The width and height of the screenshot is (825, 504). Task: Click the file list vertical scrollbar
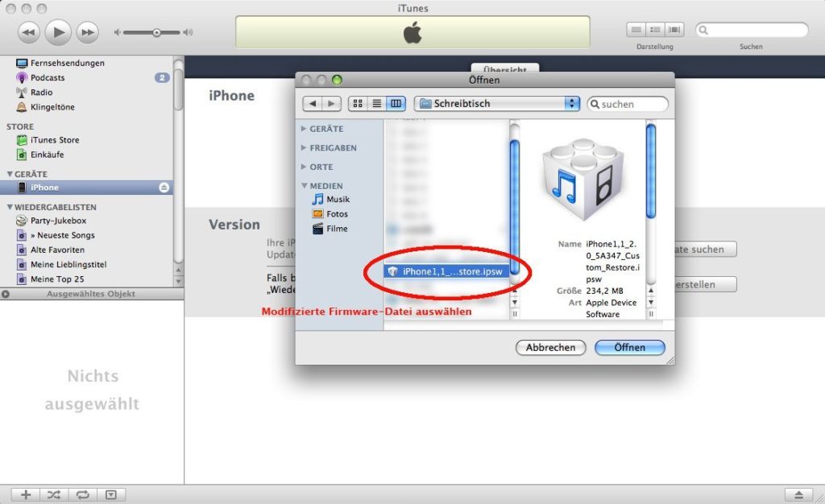click(515, 207)
